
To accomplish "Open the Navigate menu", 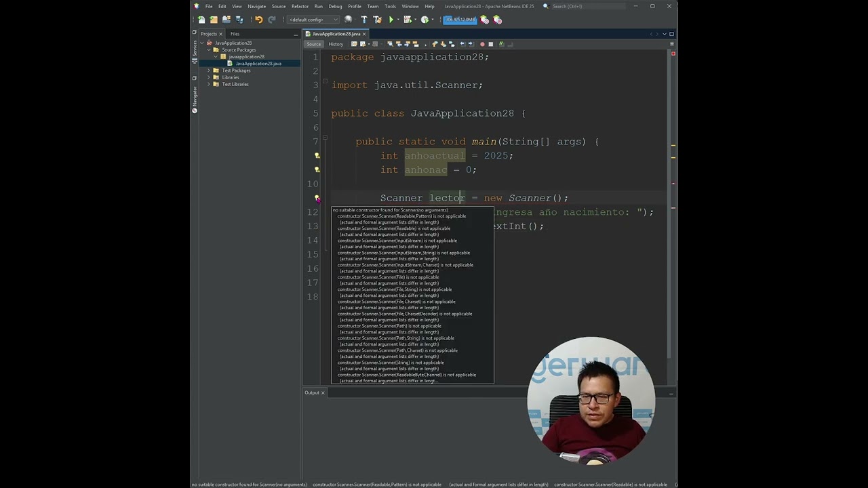I will click(x=256, y=6).
